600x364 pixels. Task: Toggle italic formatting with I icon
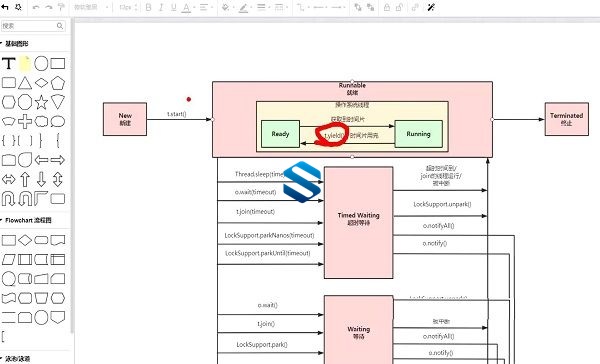click(x=161, y=7)
